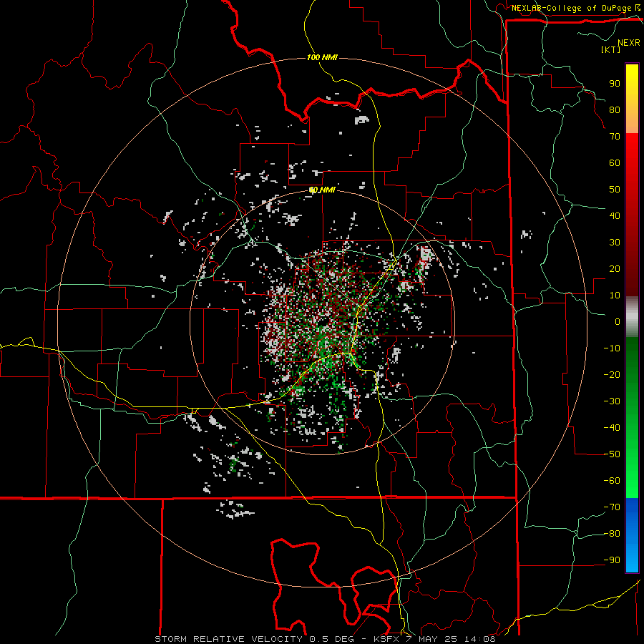
Task: Click the -10 value on the velocity scale
Action: tap(612, 348)
